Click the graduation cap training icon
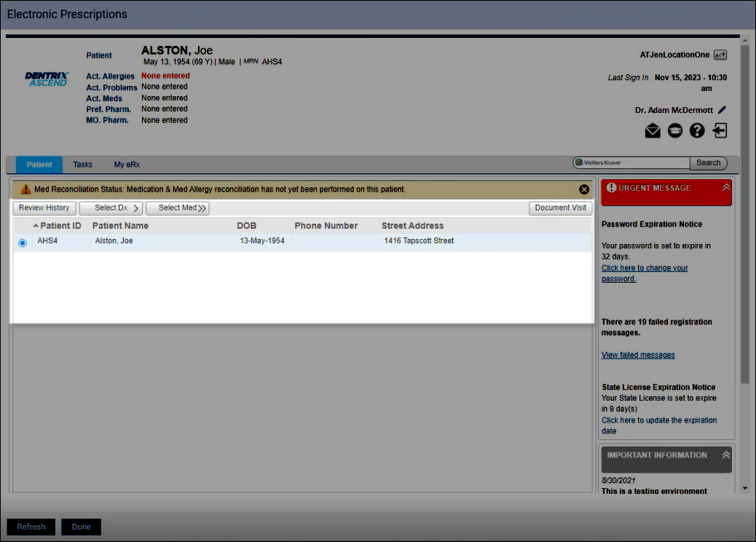Image resolution: width=756 pixels, height=542 pixels. click(674, 131)
